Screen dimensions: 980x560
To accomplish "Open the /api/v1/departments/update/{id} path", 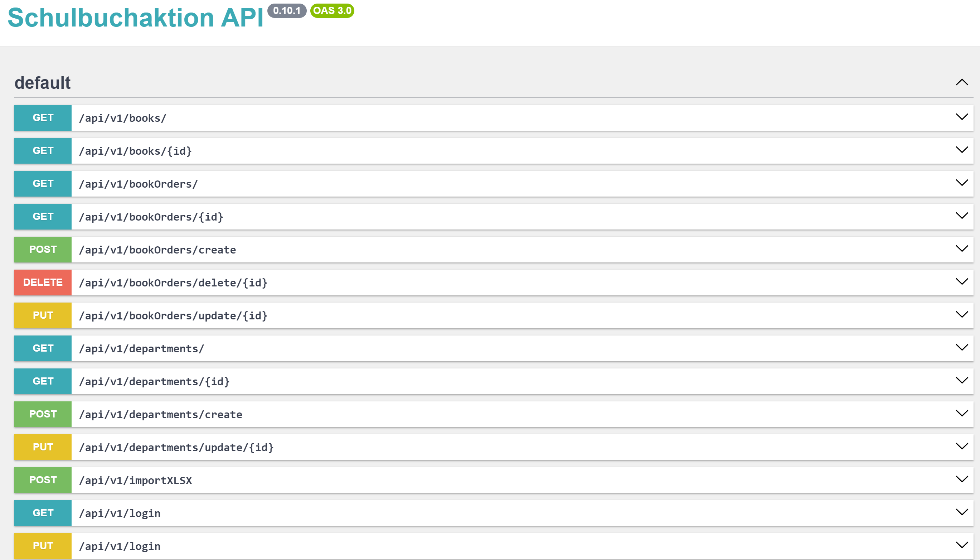I will click(x=176, y=448).
